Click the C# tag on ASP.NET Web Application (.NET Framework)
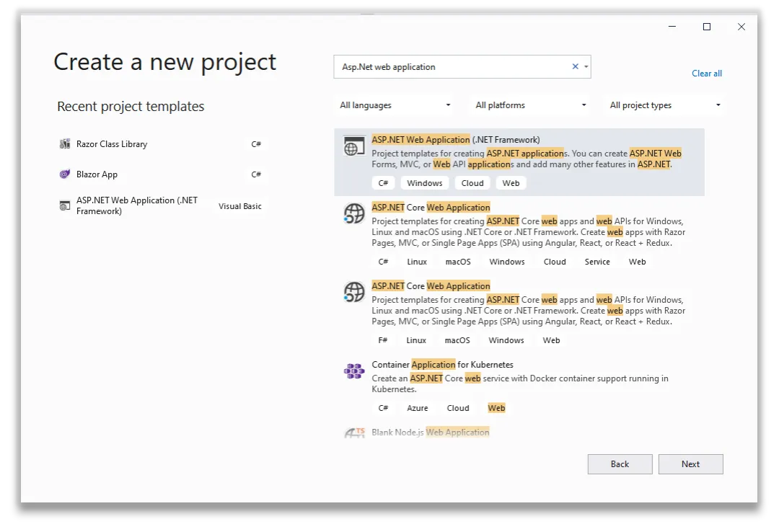Image resolution: width=779 pixels, height=532 pixels. point(383,183)
